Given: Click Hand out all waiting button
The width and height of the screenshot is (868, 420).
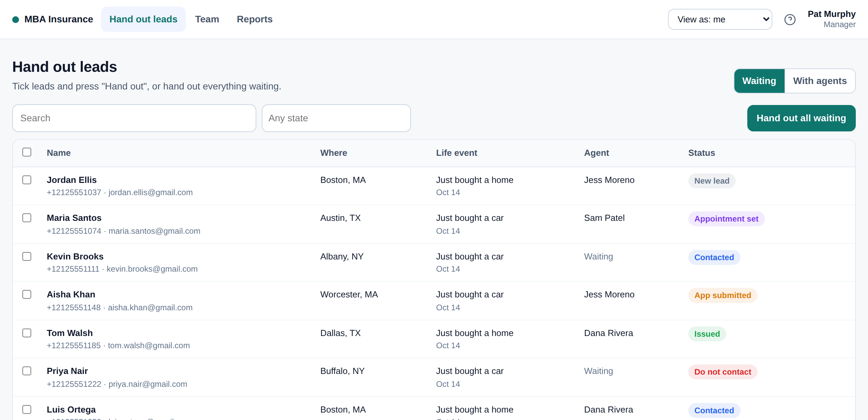Looking at the screenshot, I should pyautogui.click(x=801, y=118).
